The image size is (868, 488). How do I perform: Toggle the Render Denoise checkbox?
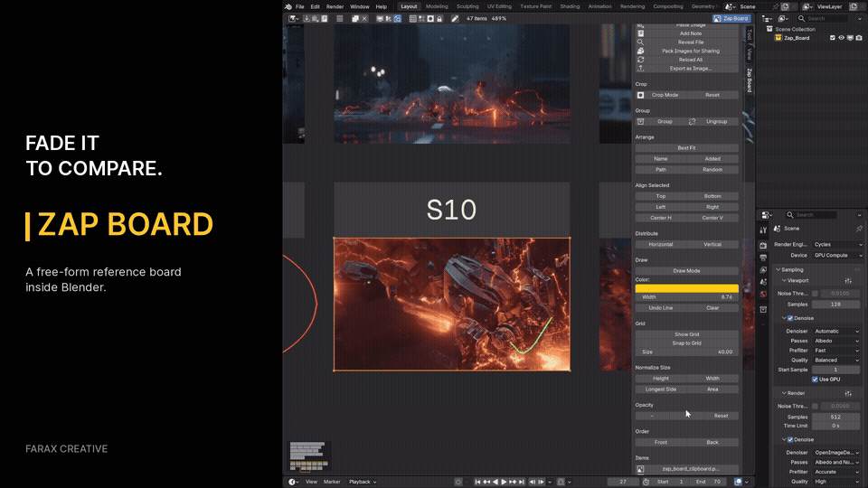[790, 440]
